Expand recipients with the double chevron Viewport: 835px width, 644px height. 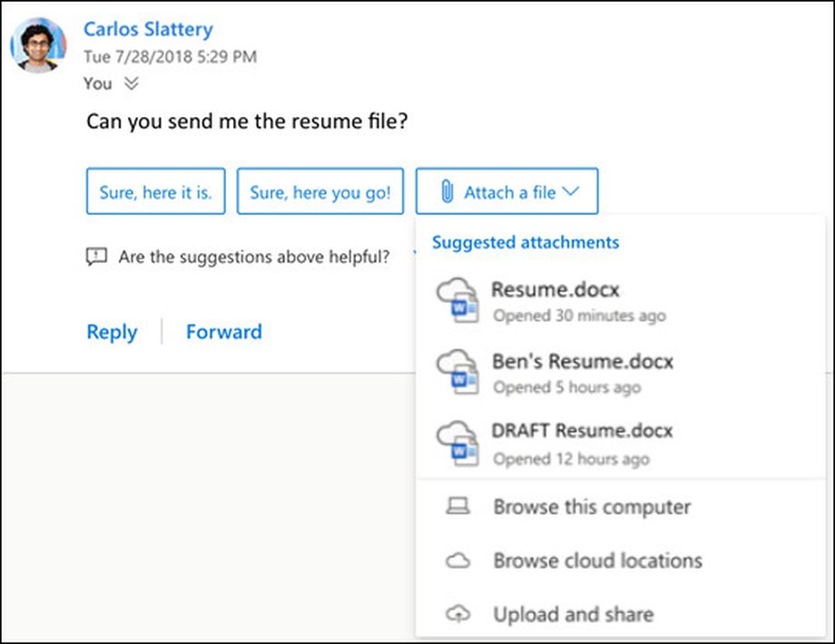[132, 83]
